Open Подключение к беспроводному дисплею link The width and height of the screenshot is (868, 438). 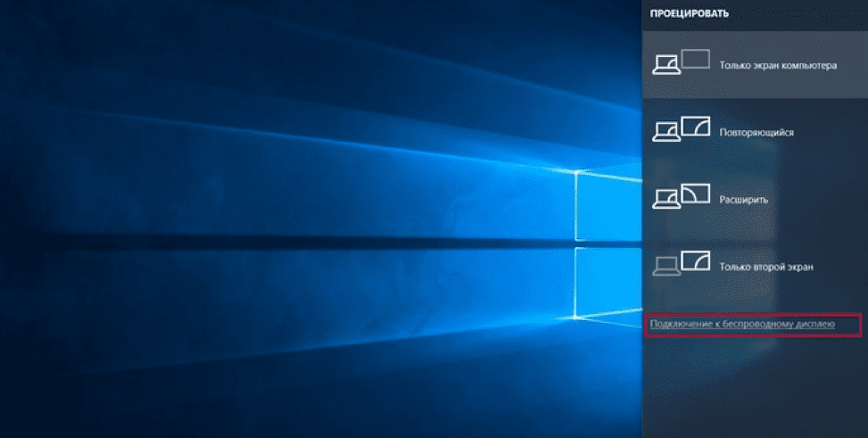click(741, 324)
